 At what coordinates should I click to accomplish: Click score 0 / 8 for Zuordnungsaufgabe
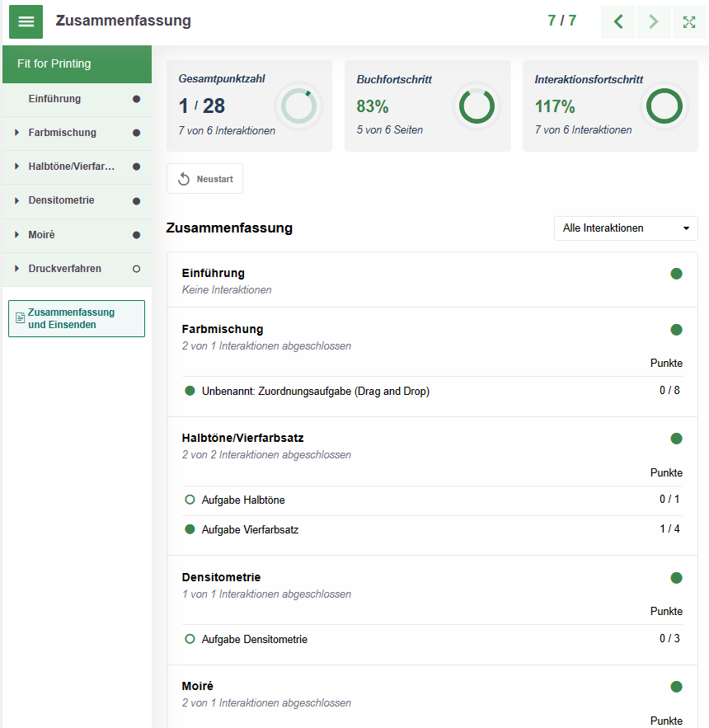[x=669, y=390]
